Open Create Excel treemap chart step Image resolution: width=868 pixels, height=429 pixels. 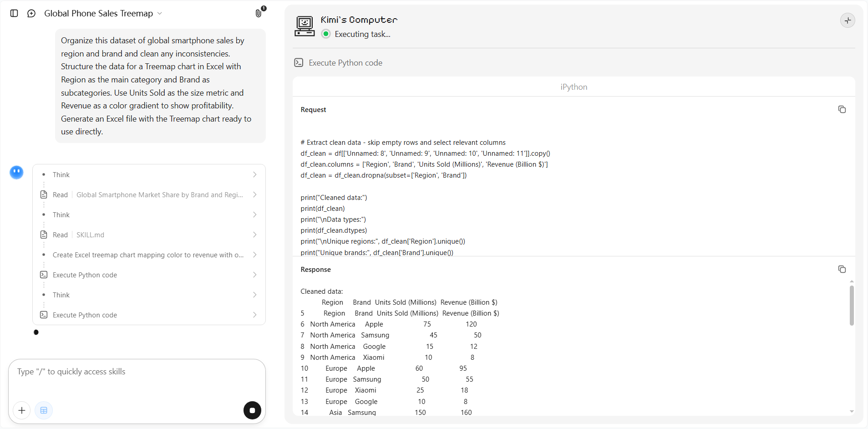click(x=149, y=255)
